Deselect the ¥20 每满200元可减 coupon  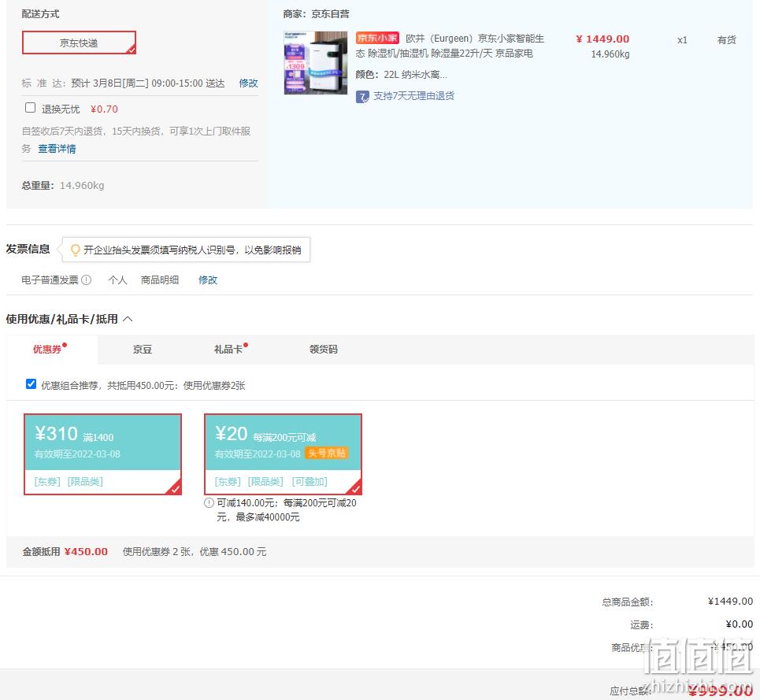(x=283, y=454)
